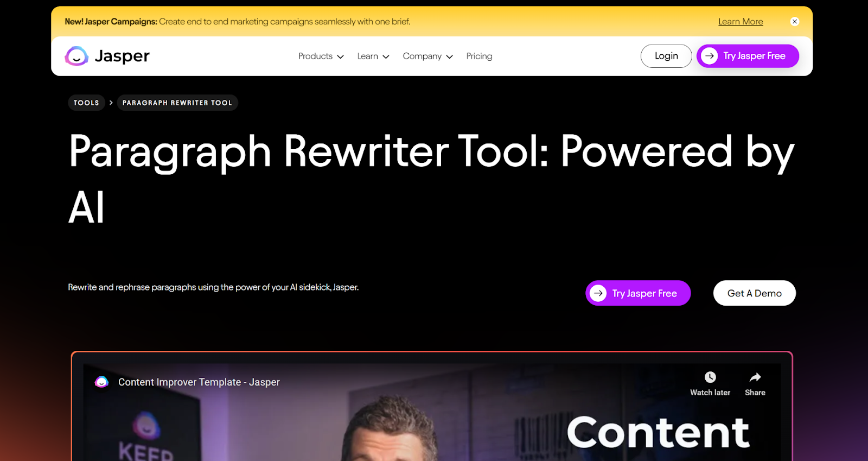Open the Pricing page
The width and height of the screenshot is (868, 461).
pyautogui.click(x=479, y=56)
